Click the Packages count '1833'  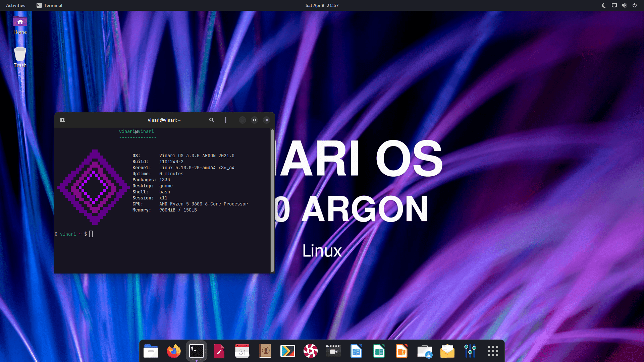(165, 180)
